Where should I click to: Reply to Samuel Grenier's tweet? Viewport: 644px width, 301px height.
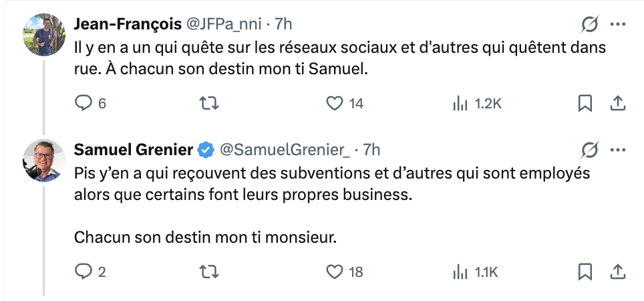(x=83, y=272)
